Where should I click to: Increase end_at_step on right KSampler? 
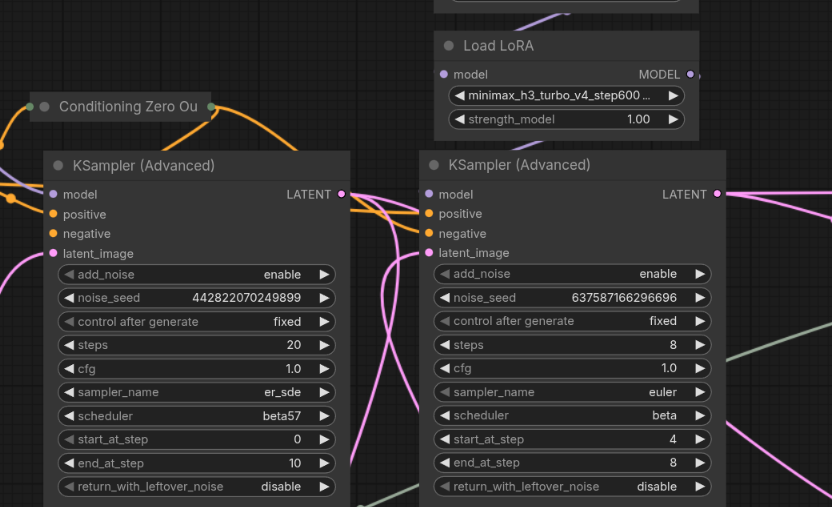pyautogui.click(x=700, y=462)
